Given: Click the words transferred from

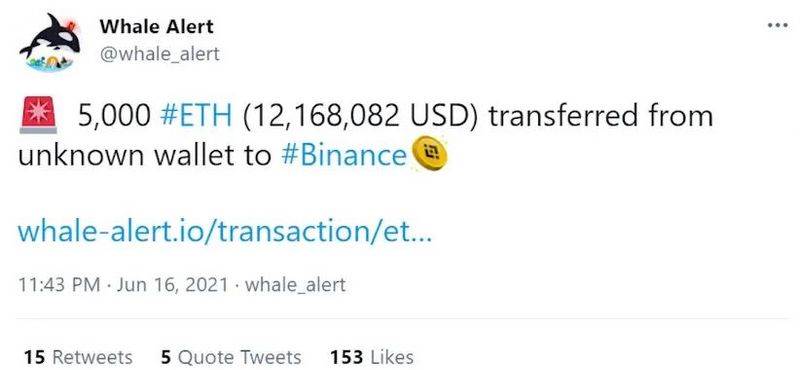Looking at the screenshot, I should [x=601, y=116].
